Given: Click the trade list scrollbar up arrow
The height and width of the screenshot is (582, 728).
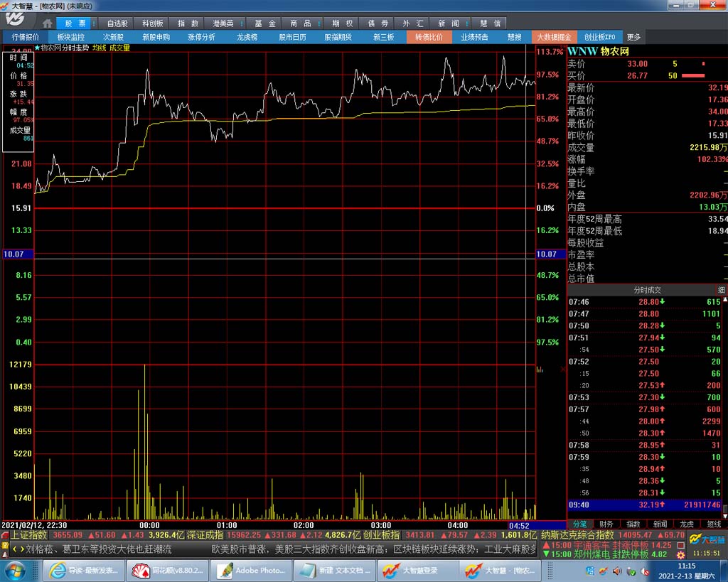Looking at the screenshot, I should (x=724, y=300).
